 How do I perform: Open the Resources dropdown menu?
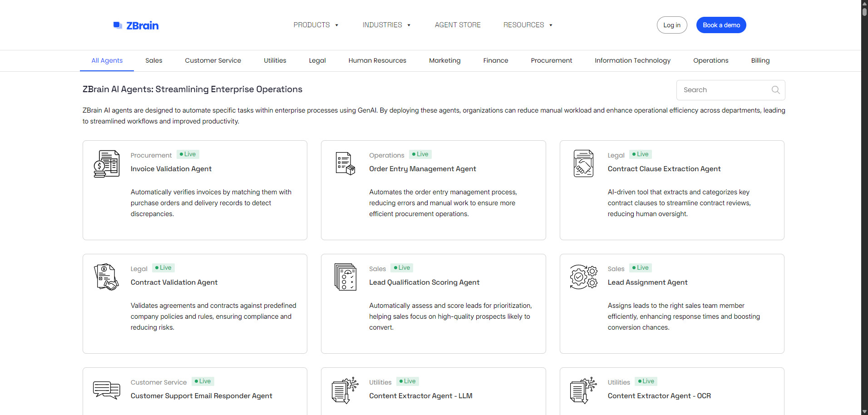click(528, 25)
